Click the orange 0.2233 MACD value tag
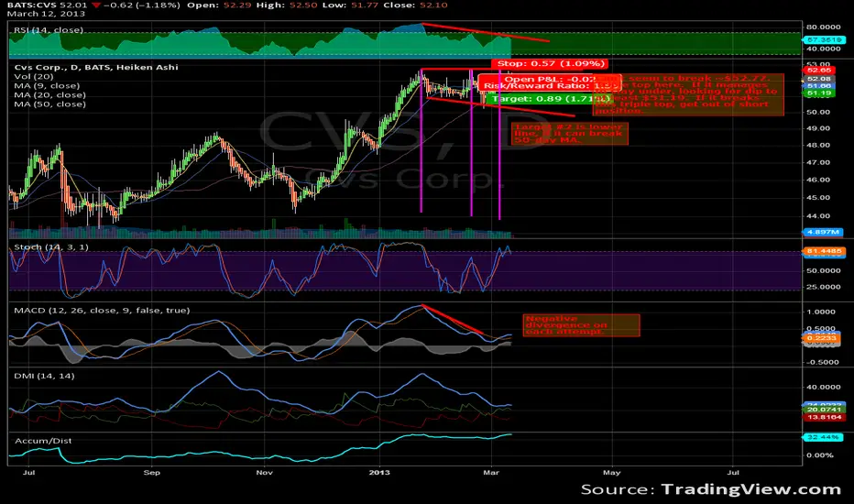The width and height of the screenshot is (854, 504). pos(822,338)
